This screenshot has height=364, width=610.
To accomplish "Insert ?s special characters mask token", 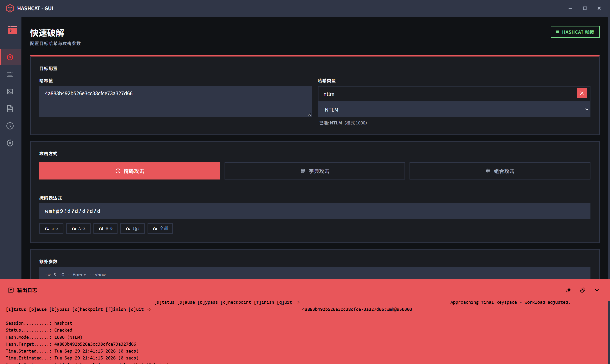I will (133, 228).
